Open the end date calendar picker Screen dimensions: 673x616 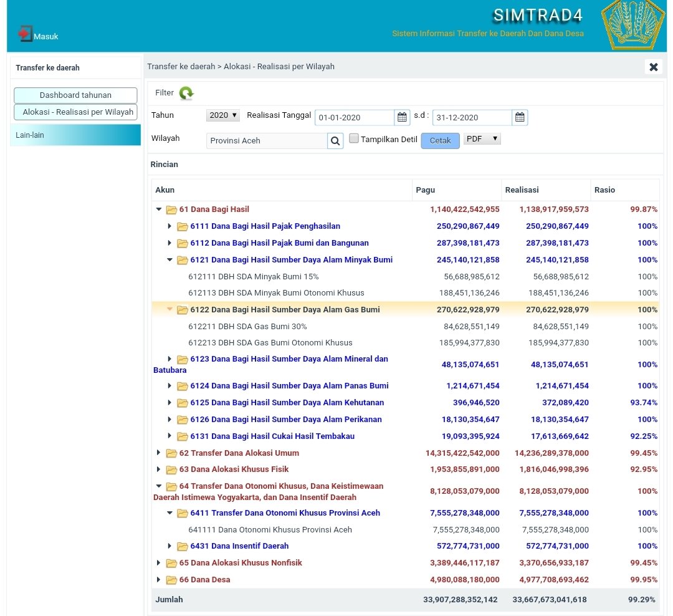pyautogui.click(x=520, y=117)
